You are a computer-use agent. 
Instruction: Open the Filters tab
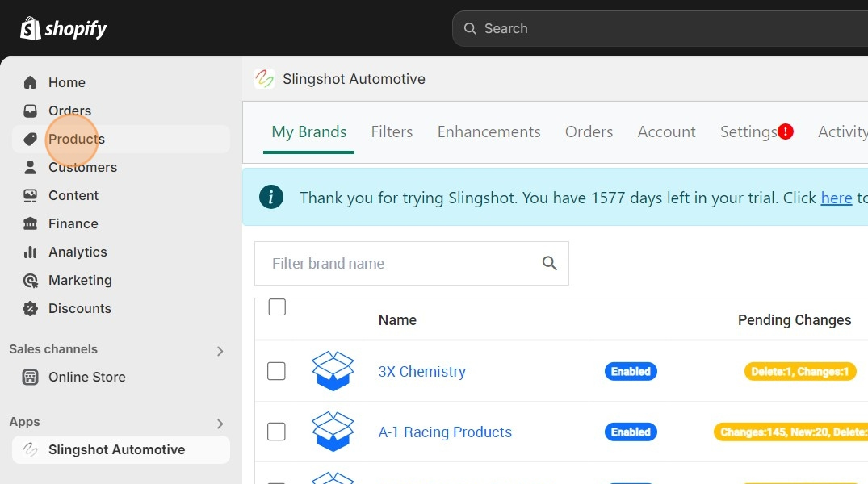point(392,131)
